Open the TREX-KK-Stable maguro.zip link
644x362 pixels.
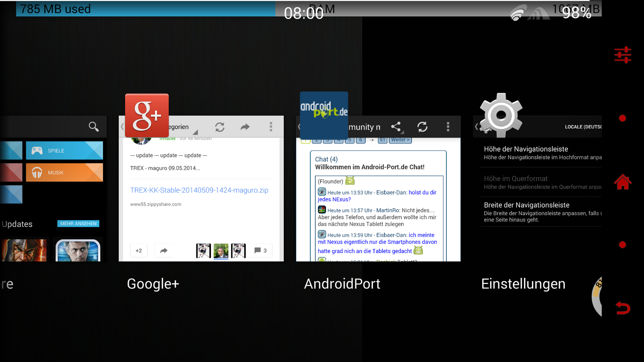click(x=199, y=190)
